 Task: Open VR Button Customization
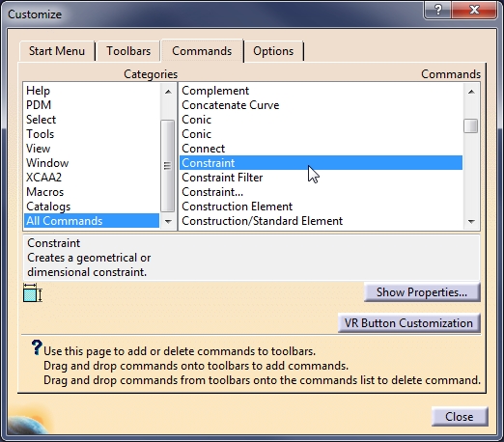coord(408,323)
